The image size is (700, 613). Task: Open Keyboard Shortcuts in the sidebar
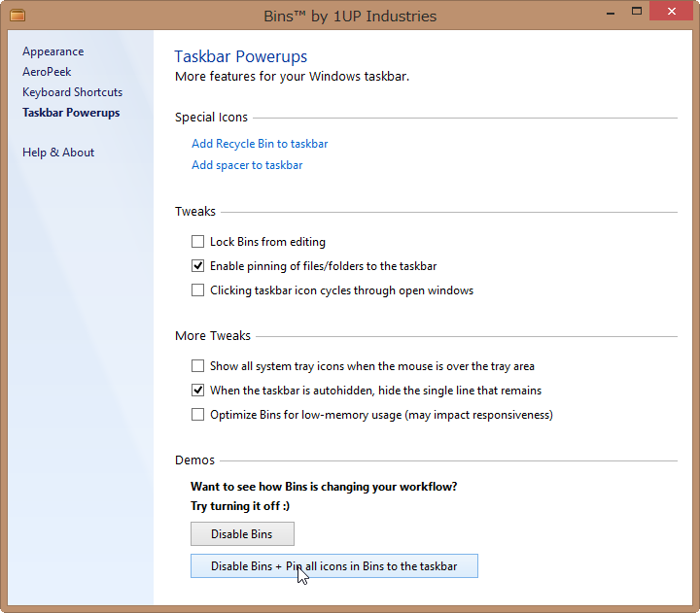point(72,92)
